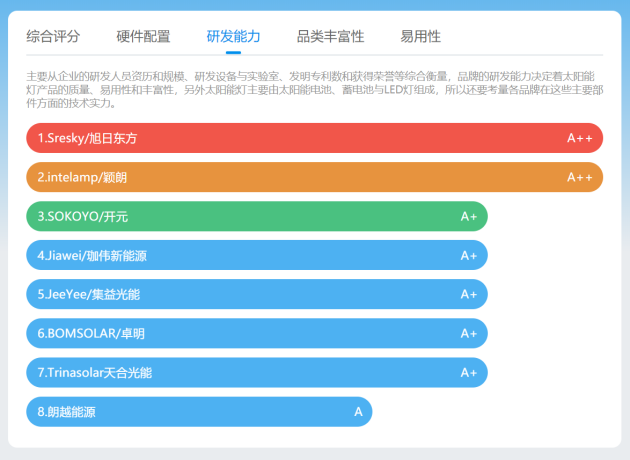Select the 研发能力 tab
Screen dimensions: 630x460
(233, 37)
